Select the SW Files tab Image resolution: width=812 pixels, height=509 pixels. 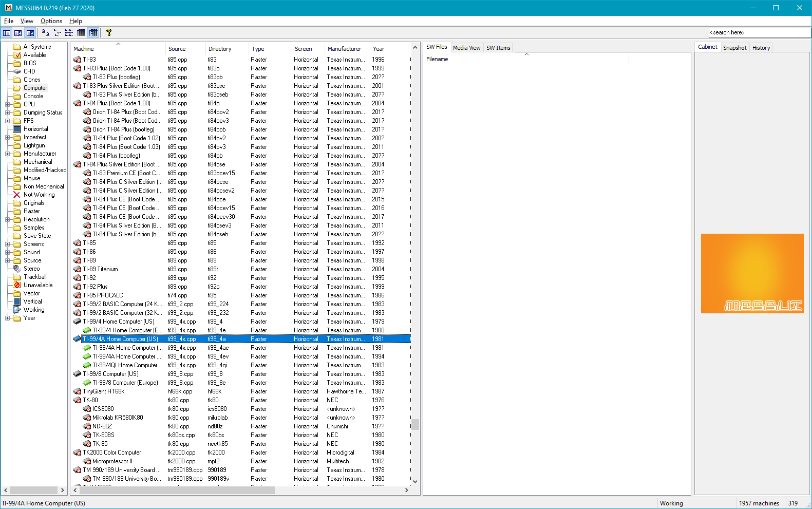click(x=437, y=47)
